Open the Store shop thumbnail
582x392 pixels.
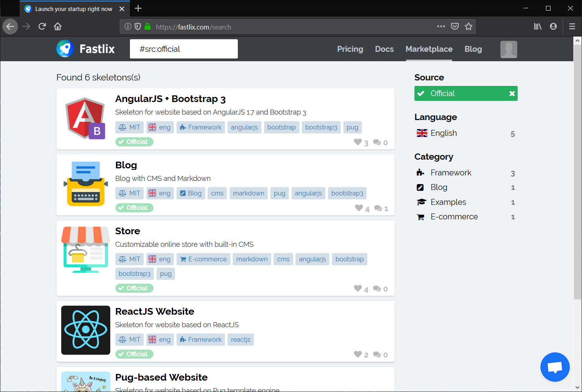pyautogui.click(x=86, y=250)
